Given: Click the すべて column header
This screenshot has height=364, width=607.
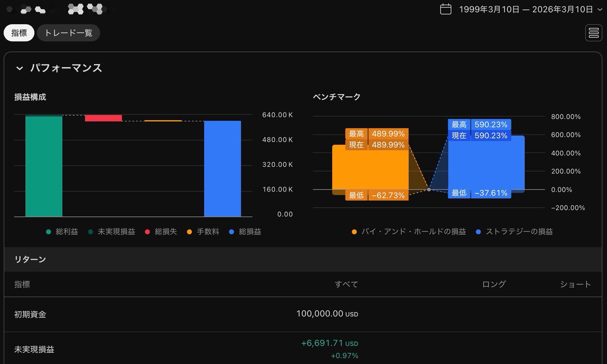Looking at the screenshot, I should [x=346, y=285].
